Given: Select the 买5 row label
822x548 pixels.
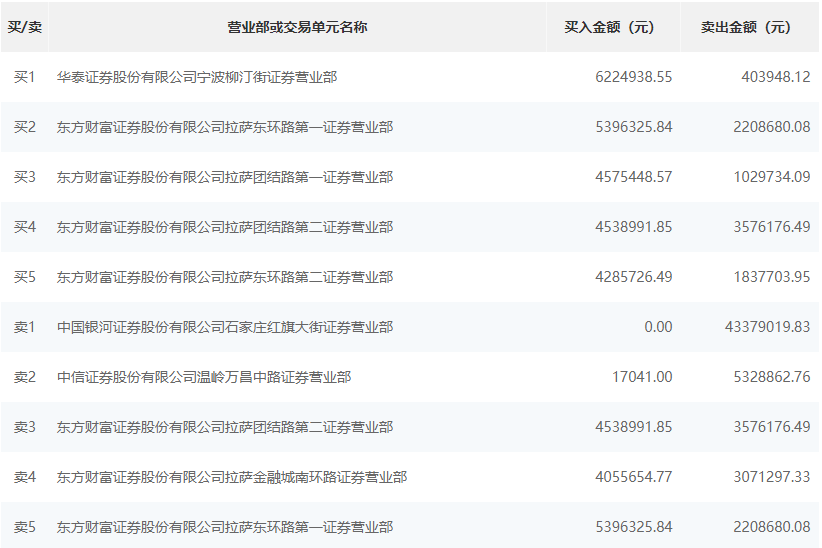Looking at the screenshot, I should coord(25,277).
